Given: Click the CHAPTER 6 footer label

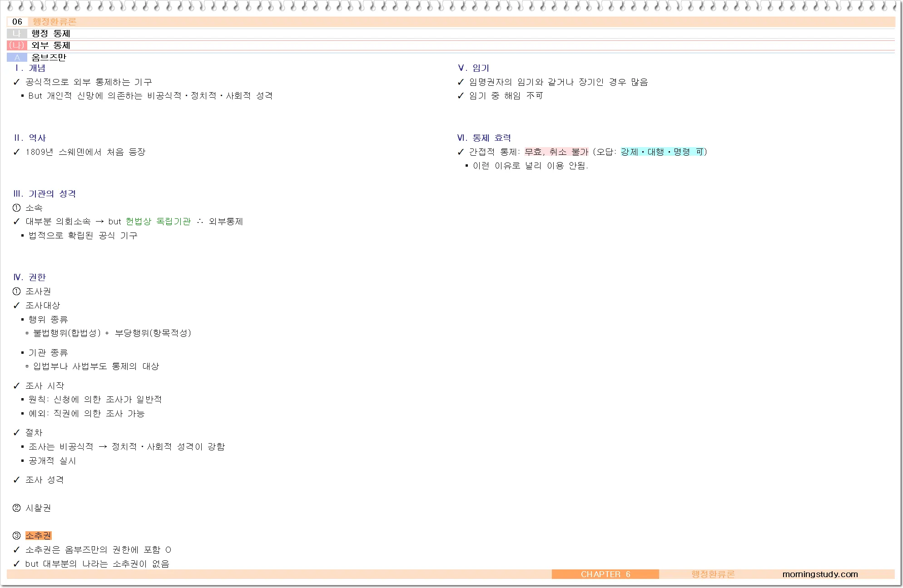Looking at the screenshot, I should click(605, 574).
